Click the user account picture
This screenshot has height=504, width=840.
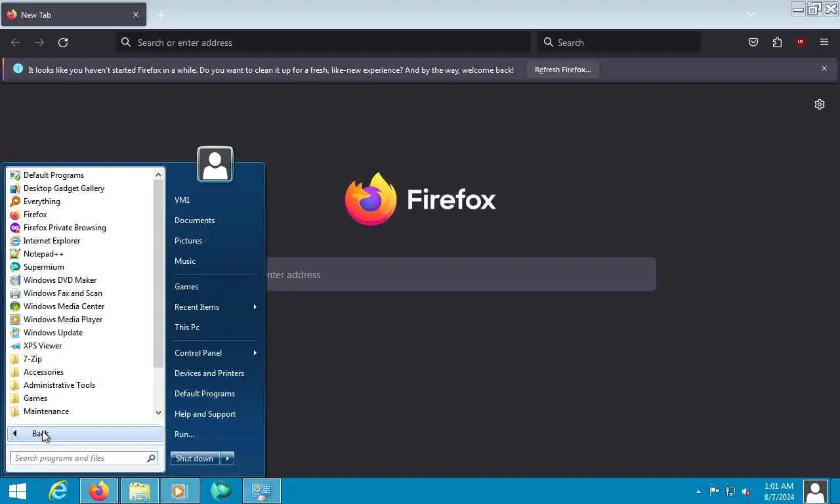215,164
